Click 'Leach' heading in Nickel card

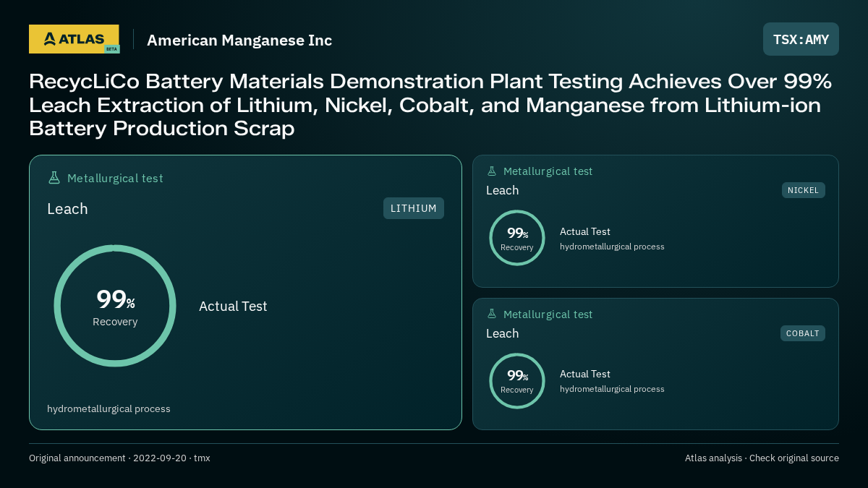pos(502,190)
